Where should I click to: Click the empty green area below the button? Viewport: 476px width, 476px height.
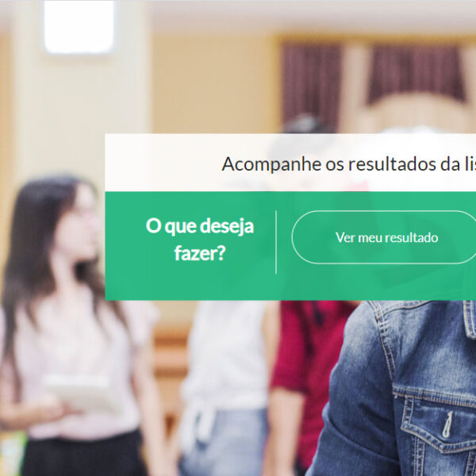tap(382, 282)
